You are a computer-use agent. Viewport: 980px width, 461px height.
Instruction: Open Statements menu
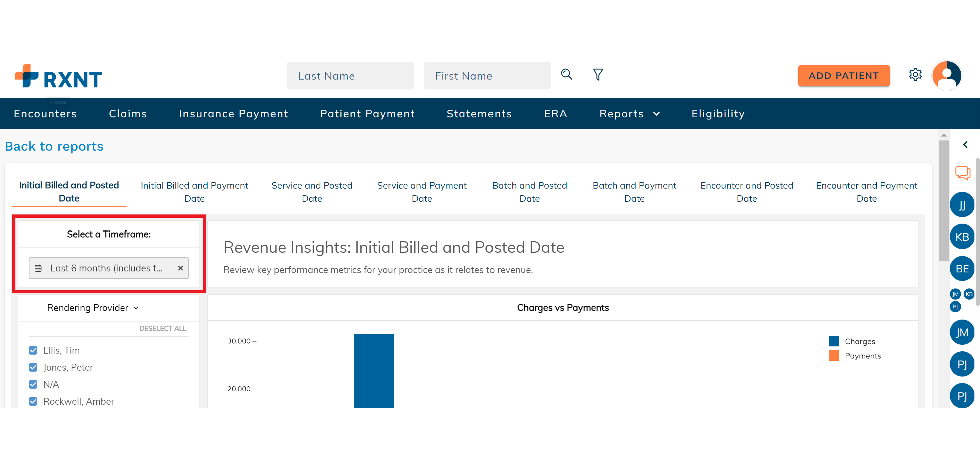(x=479, y=114)
